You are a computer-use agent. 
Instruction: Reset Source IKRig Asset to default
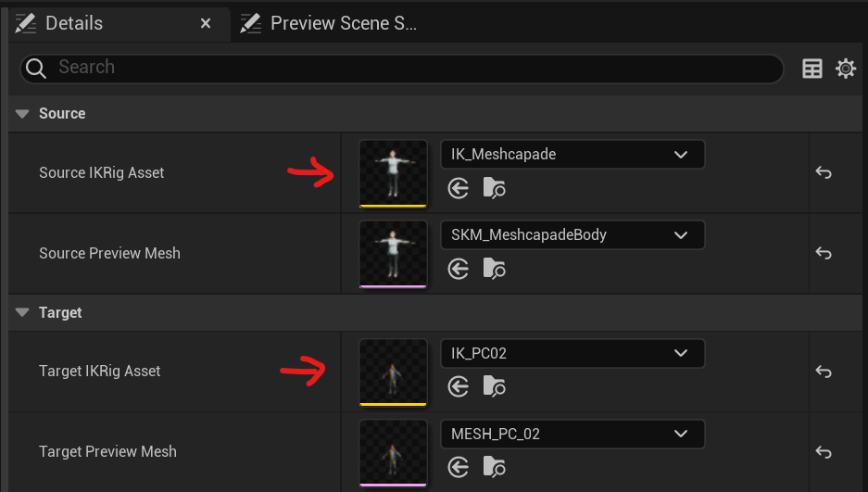823,172
